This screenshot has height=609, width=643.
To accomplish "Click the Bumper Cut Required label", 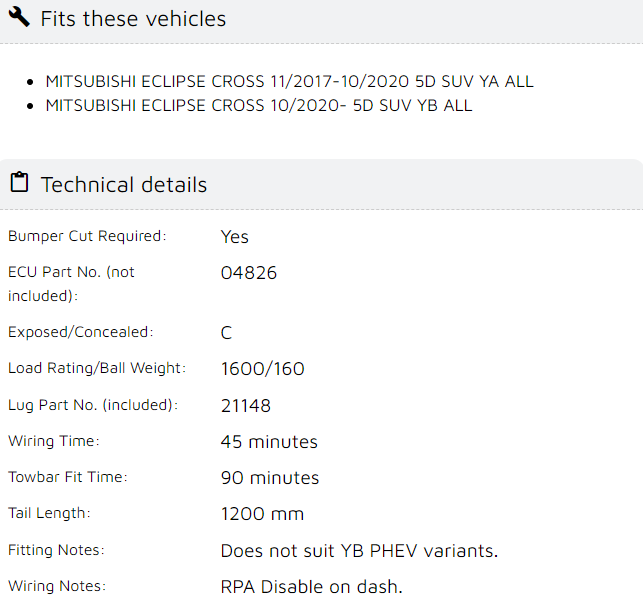I will click(87, 236).
